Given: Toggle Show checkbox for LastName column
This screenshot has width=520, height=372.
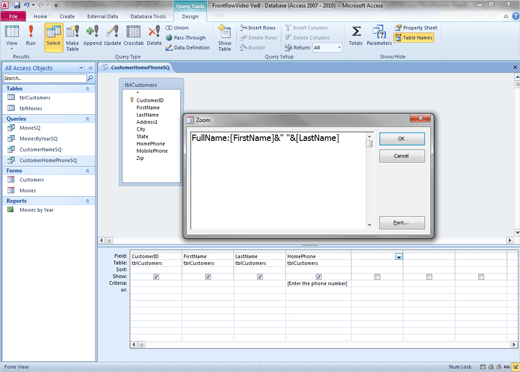Looking at the screenshot, I should coord(260,277).
